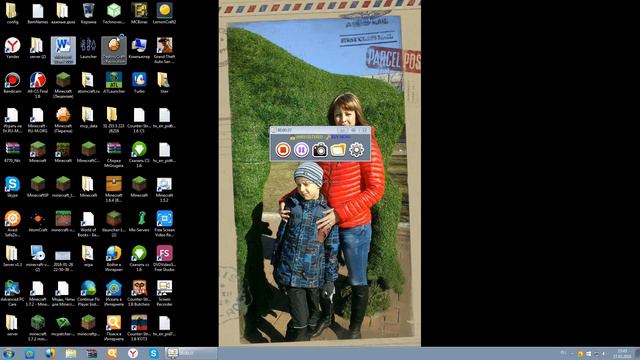Screen dimensions: 640x360
Task: Launch Skype from the desktop
Action: 12,187
